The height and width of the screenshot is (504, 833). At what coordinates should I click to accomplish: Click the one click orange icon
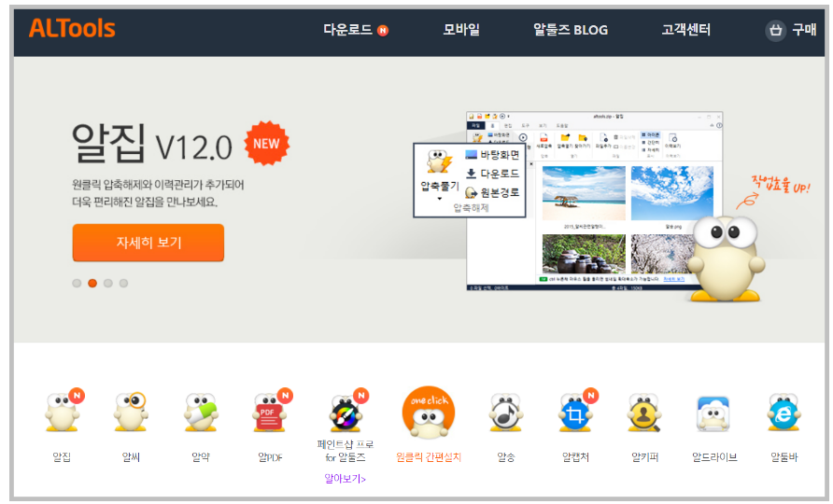click(x=429, y=413)
